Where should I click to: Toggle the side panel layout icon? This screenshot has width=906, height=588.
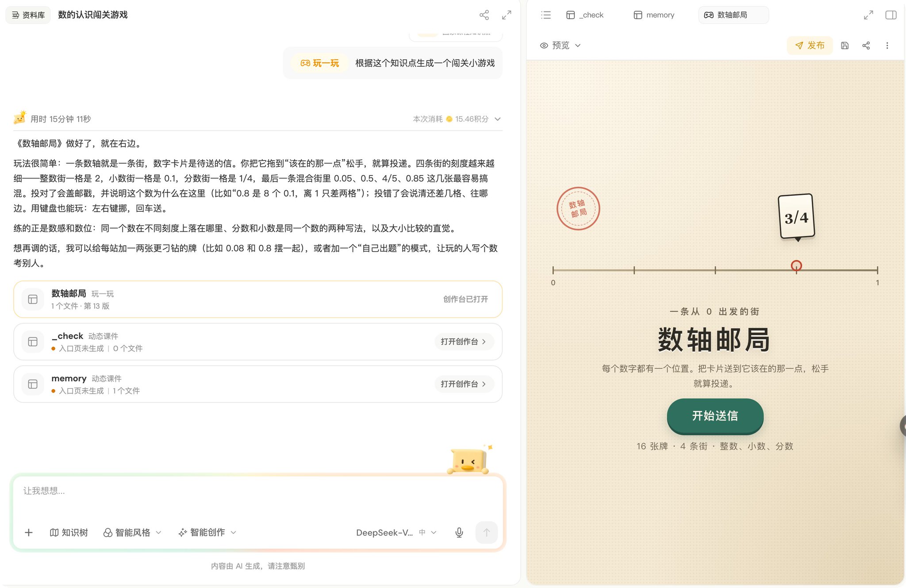[x=891, y=15]
